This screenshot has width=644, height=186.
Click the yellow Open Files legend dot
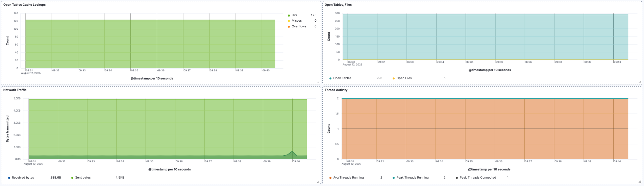[x=393, y=78]
